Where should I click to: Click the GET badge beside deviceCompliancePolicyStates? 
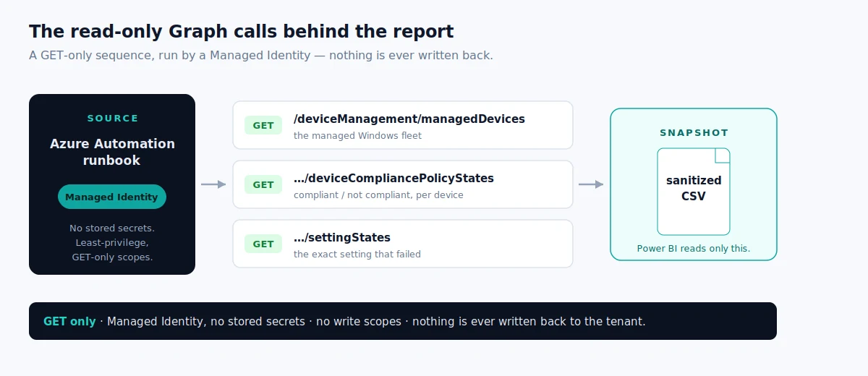(263, 184)
